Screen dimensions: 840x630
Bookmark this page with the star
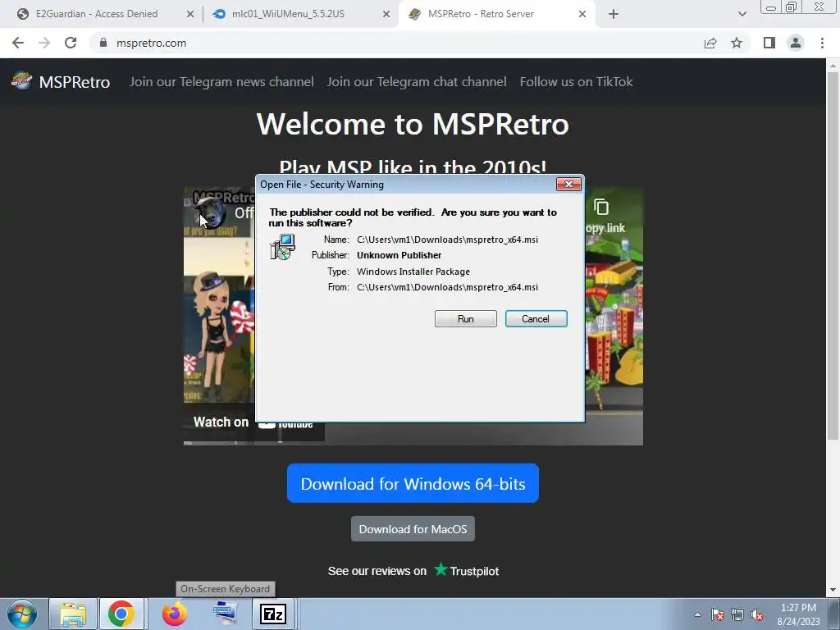(x=737, y=43)
